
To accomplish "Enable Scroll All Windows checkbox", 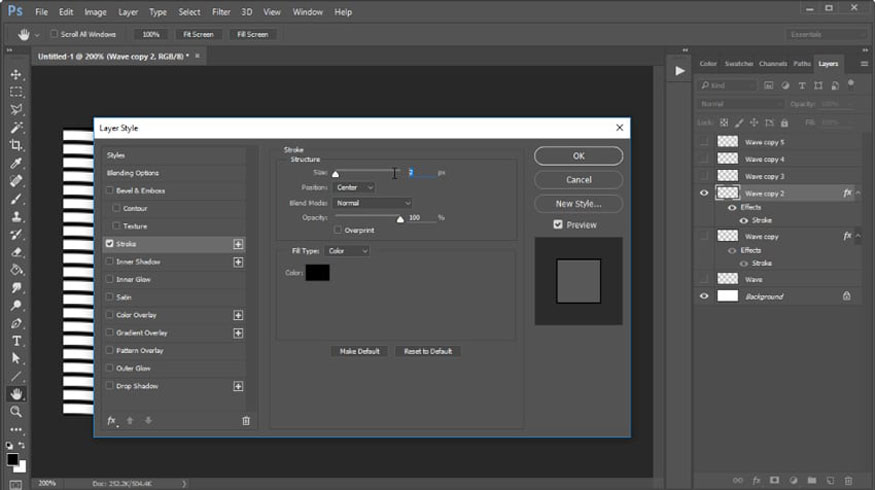I will pyautogui.click(x=54, y=34).
